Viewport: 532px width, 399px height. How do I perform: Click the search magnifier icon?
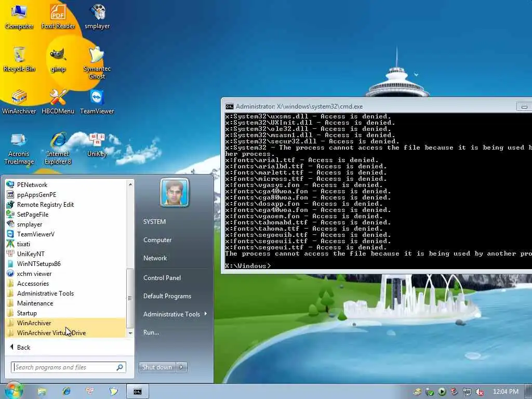pyautogui.click(x=120, y=367)
